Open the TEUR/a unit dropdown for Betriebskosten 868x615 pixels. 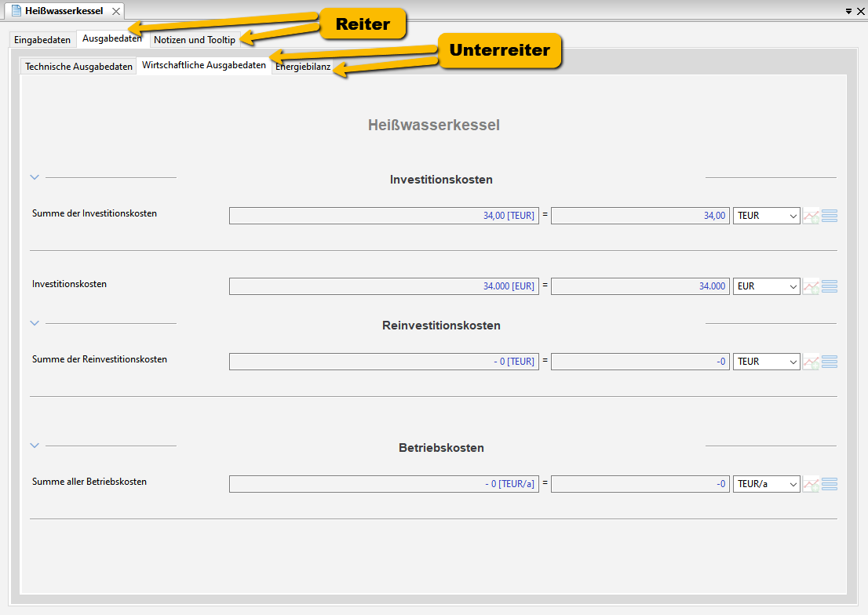767,484
